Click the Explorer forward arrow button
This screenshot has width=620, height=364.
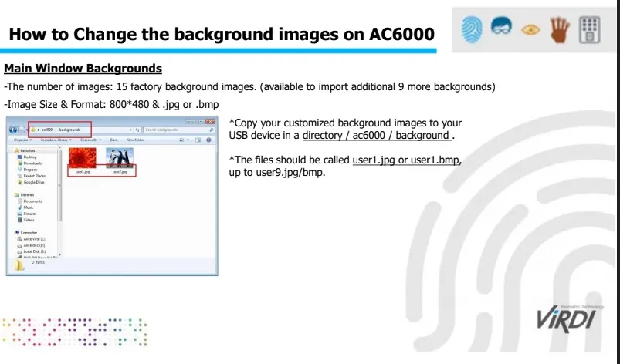point(22,130)
